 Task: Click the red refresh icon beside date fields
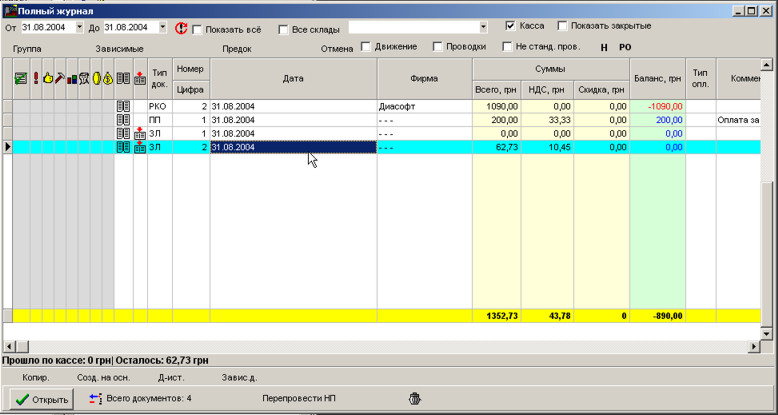pos(181,28)
